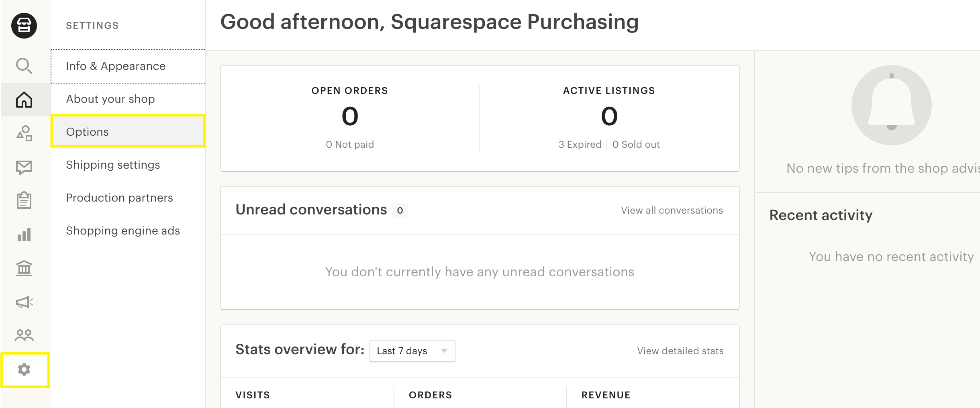
Task: Open stats bar chart icon
Action: coord(24,235)
